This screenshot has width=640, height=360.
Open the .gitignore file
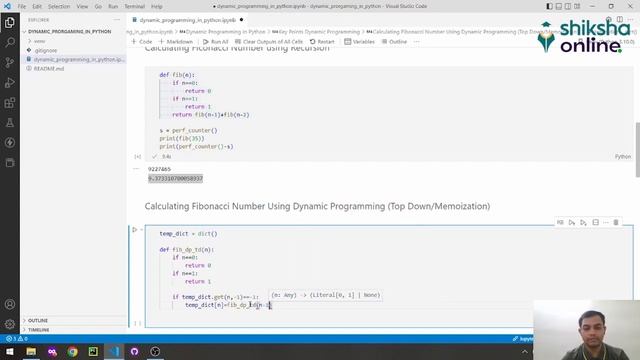tap(46, 51)
